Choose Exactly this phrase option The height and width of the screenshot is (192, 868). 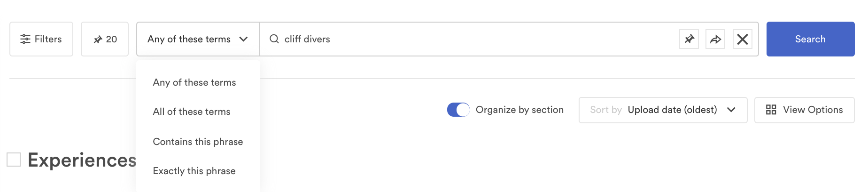(194, 171)
